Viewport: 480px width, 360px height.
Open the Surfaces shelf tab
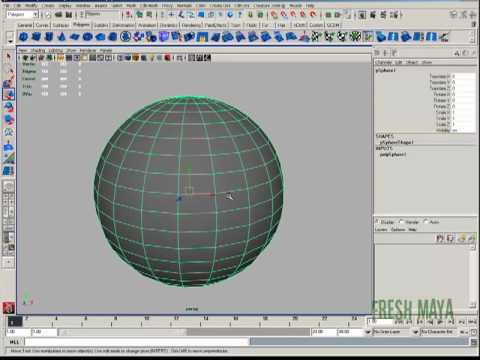61,25
